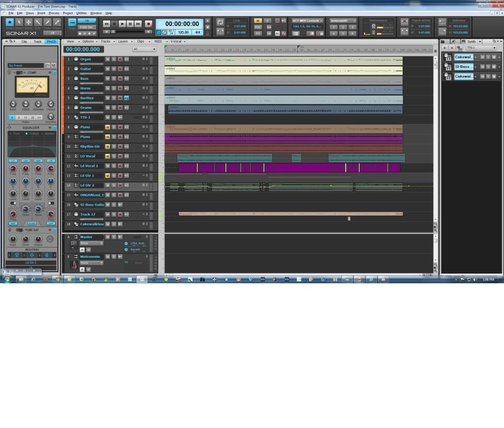Switch to the Clip inspector tab

pos(24,42)
